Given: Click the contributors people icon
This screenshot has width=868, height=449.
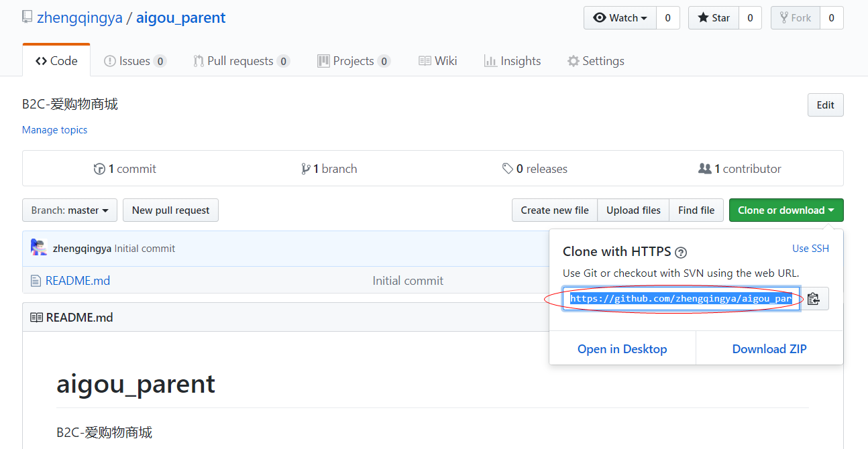Looking at the screenshot, I should tap(704, 169).
